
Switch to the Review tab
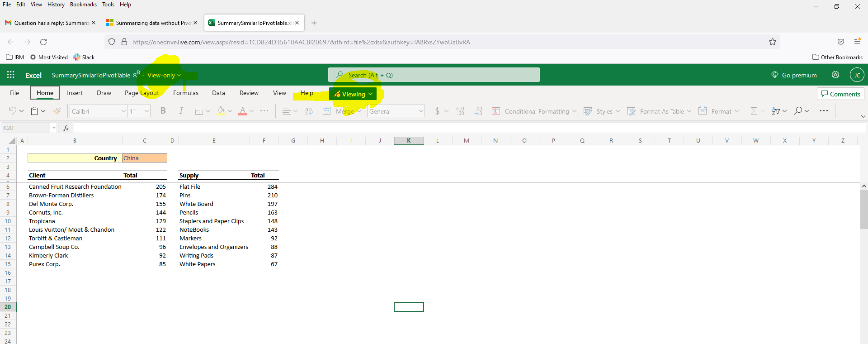coord(249,93)
